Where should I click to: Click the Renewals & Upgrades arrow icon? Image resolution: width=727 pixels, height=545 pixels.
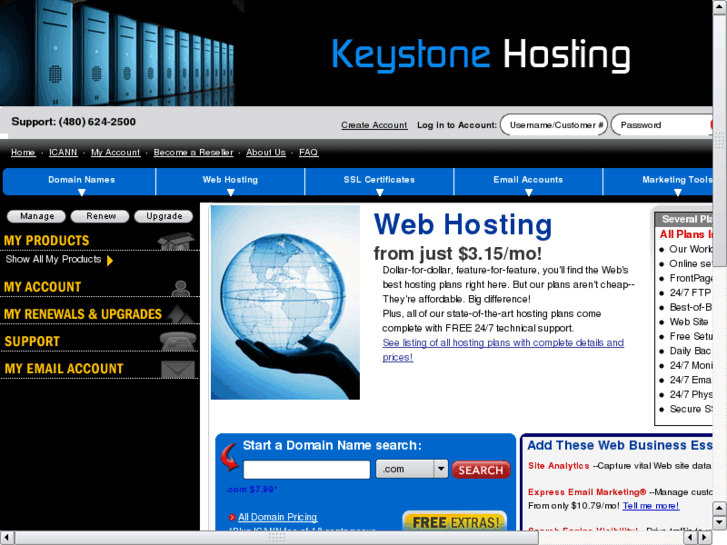pyautogui.click(x=180, y=314)
